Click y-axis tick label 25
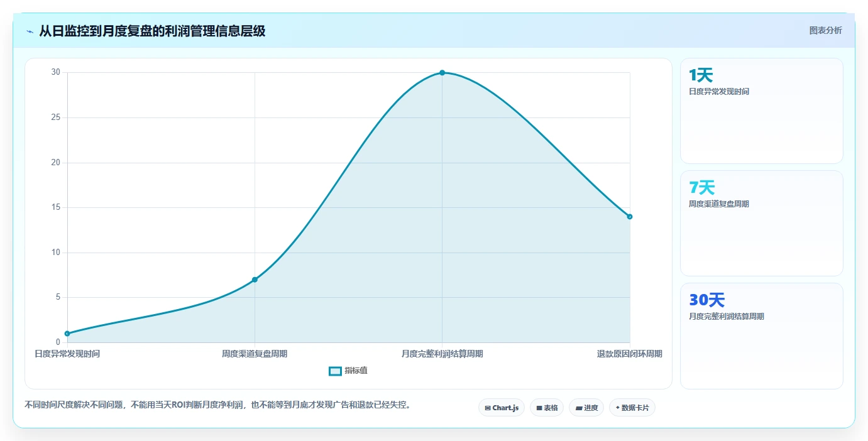868x441 pixels. point(56,117)
